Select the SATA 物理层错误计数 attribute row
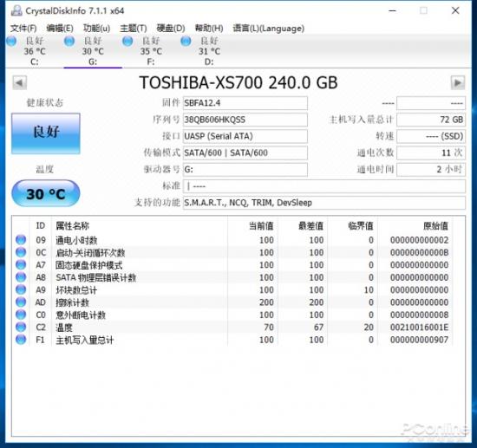Viewport: 477px width, 448px height. (x=233, y=277)
